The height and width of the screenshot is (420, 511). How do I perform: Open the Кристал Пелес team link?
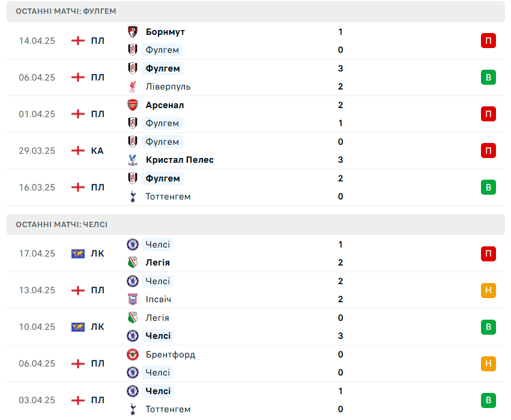[180, 160]
